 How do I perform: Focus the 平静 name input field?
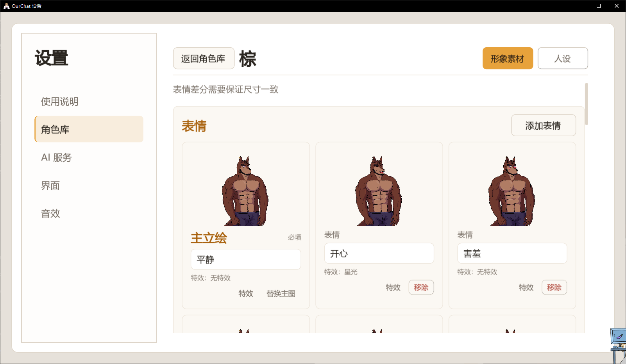pos(246,259)
